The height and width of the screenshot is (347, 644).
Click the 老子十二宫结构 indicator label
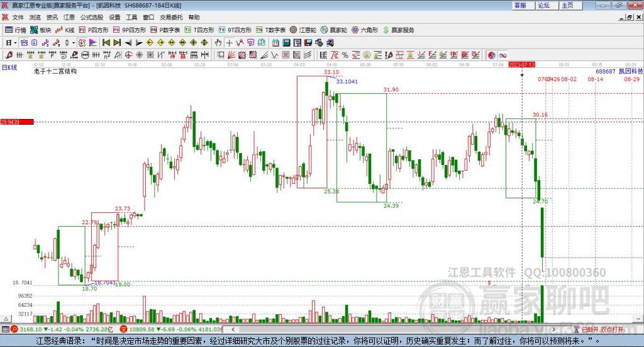55,71
